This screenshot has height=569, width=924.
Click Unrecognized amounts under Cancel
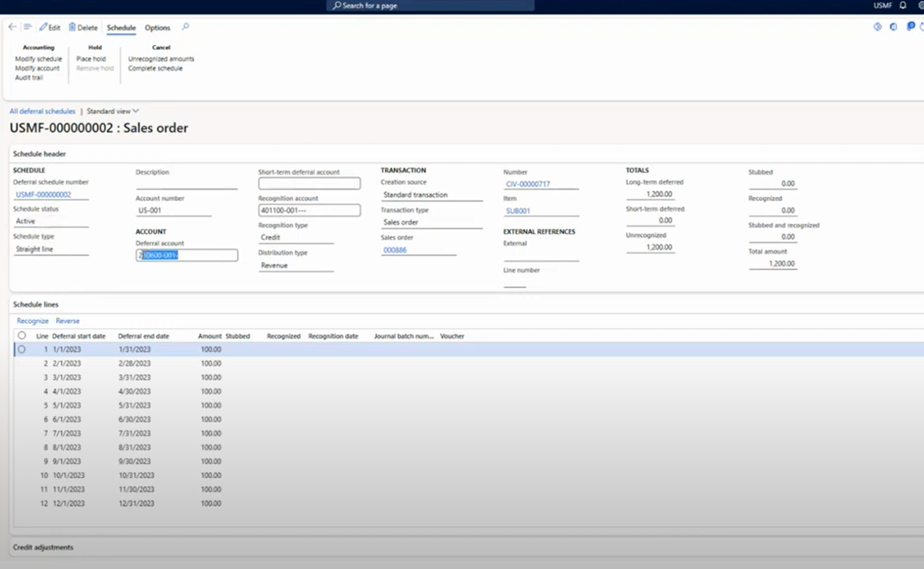161,59
